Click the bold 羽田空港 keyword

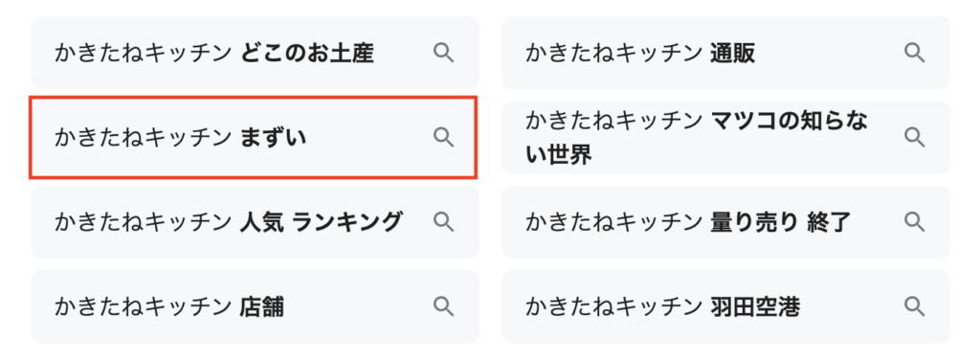pos(755,306)
